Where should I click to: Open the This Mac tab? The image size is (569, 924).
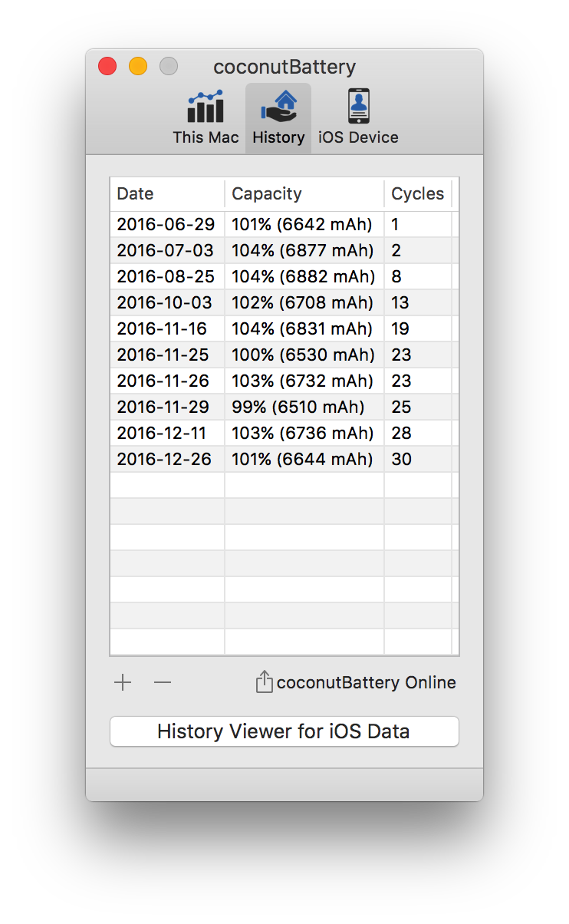pyautogui.click(x=206, y=118)
